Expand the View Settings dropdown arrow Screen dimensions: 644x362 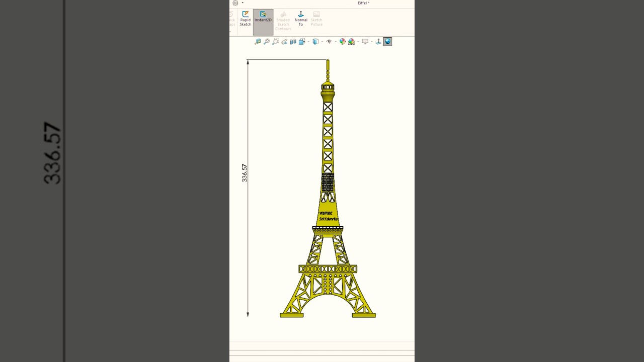[x=372, y=42]
